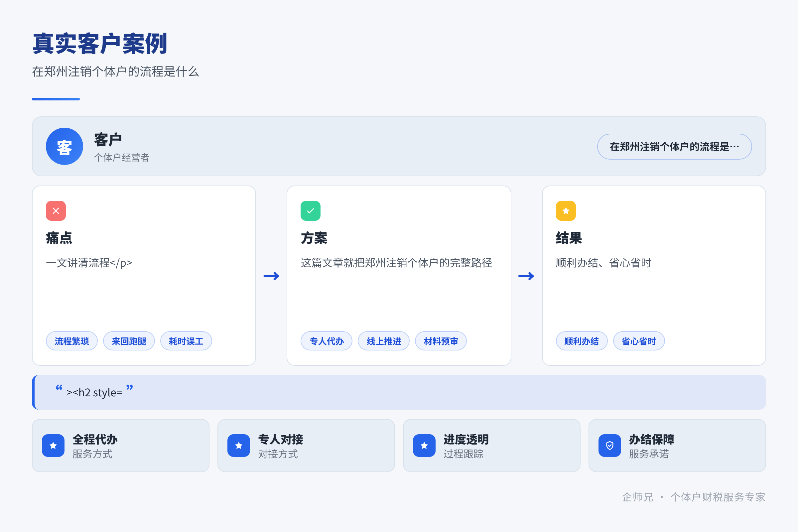Screen dimensions: 798x532
Task: Select the 顺利办结 tag
Action: [582, 341]
